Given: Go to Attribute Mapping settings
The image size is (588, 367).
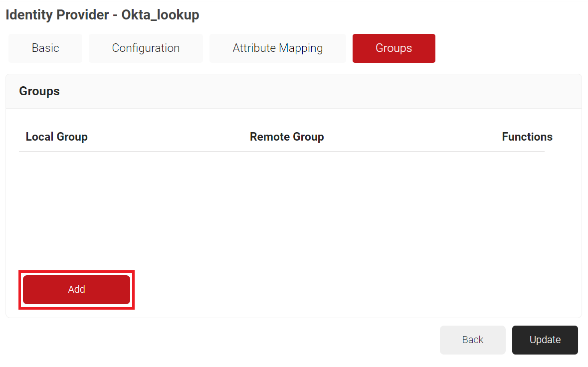Looking at the screenshot, I should tap(277, 48).
